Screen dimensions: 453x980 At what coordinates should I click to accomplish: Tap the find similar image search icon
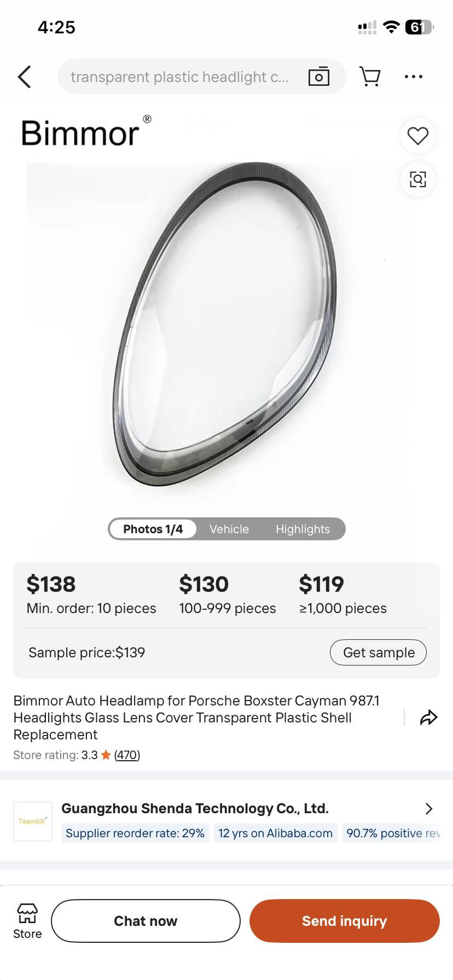tap(418, 179)
